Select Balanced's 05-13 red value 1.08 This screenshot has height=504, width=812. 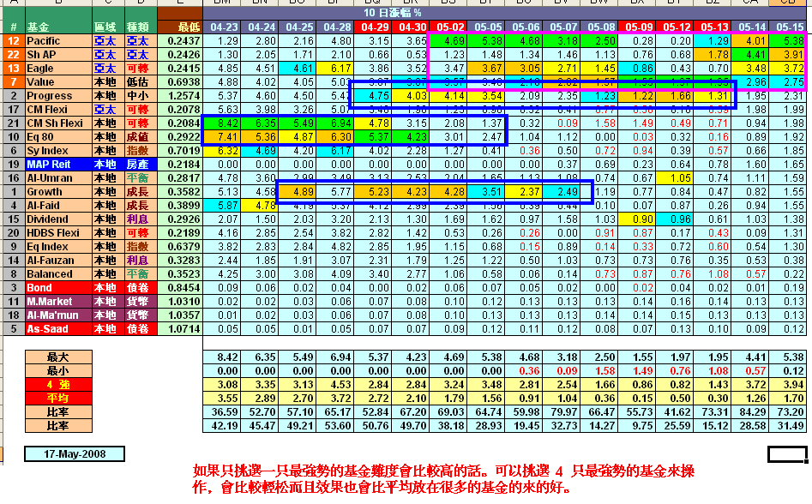(x=713, y=273)
